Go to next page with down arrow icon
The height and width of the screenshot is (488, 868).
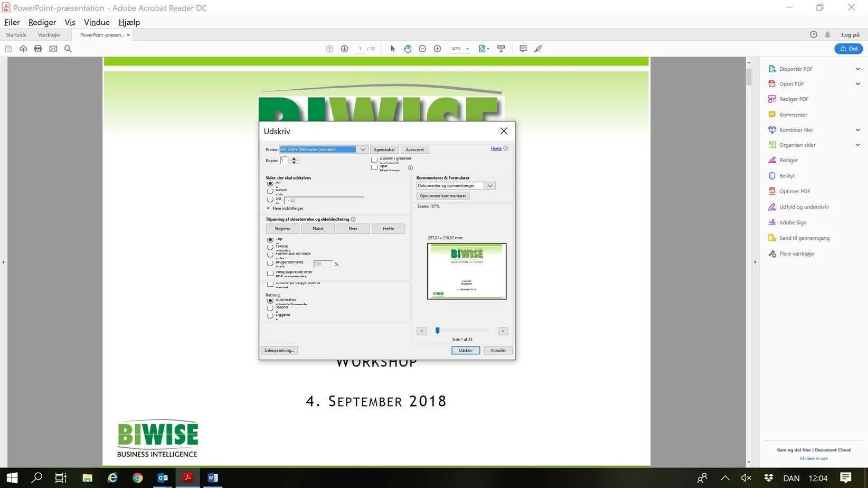click(x=344, y=49)
